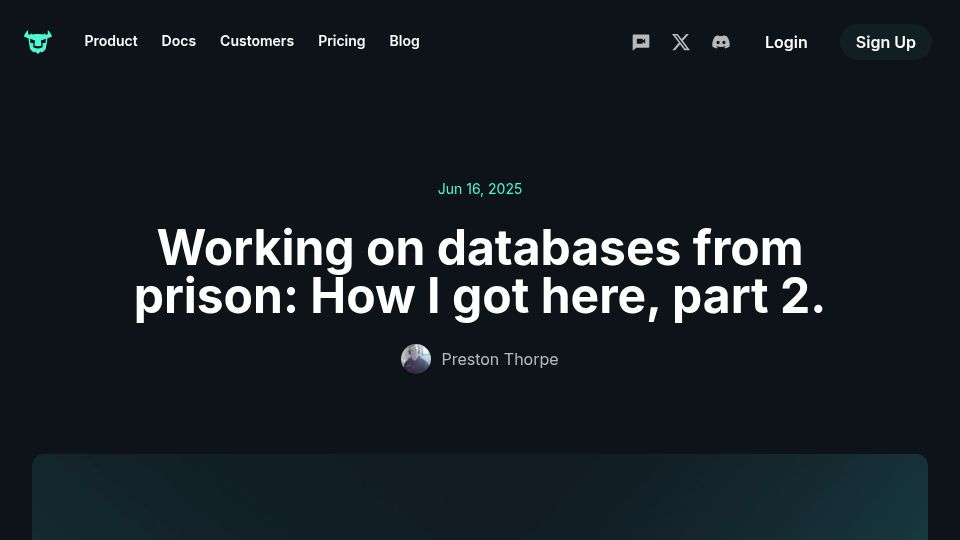Select the Jun 16, 2025 date text
Screen dimensions: 960x540
pos(480,189)
